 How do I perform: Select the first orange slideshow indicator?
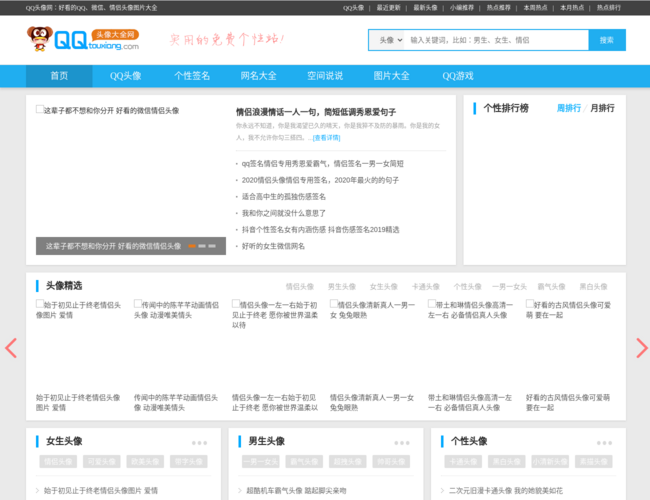[x=192, y=246]
